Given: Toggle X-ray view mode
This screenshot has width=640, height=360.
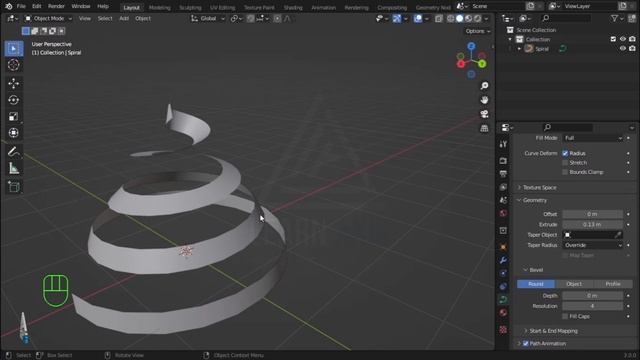Looking at the screenshot, I should pyautogui.click(x=439, y=18).
